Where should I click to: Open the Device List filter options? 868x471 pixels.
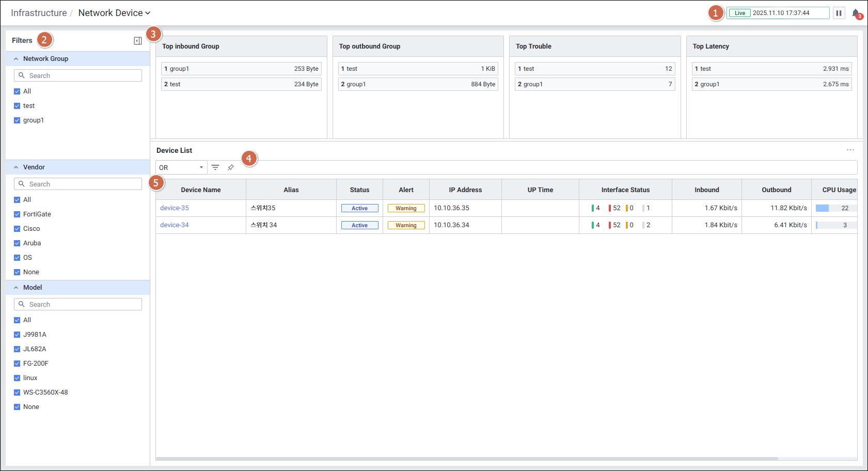(215, 167)
